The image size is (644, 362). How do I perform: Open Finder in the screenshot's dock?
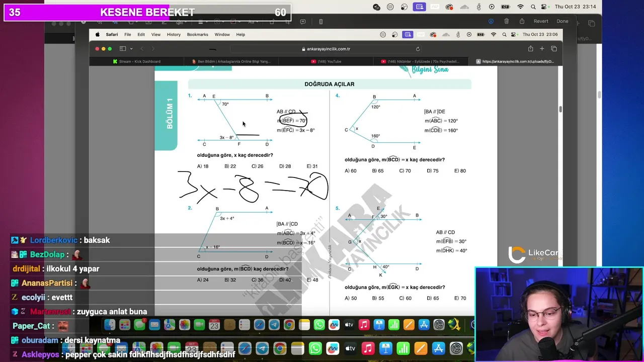pyautogui.click(x=109, y=325)
